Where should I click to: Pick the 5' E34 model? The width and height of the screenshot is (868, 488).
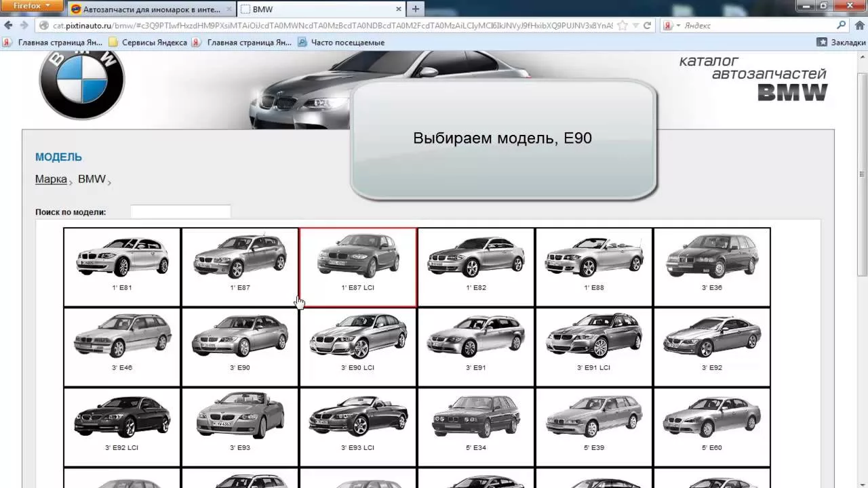click(476, 427)
